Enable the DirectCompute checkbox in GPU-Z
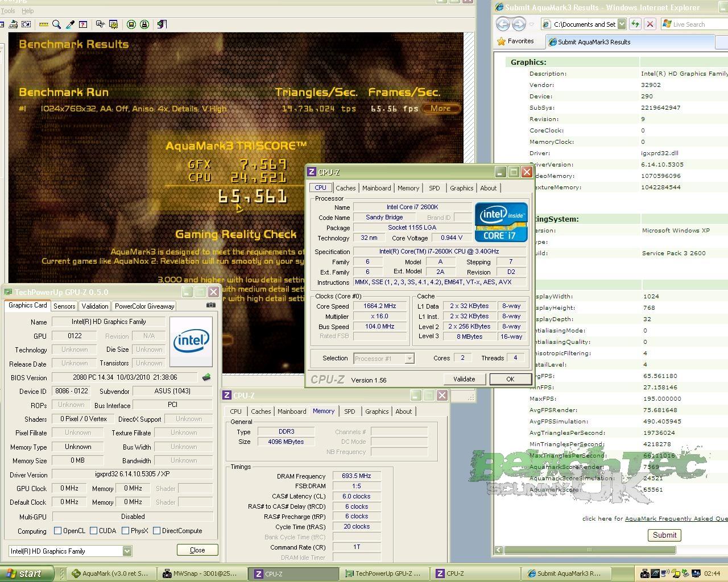The width and height of the screenshot is (728, 582). (156, 531)
